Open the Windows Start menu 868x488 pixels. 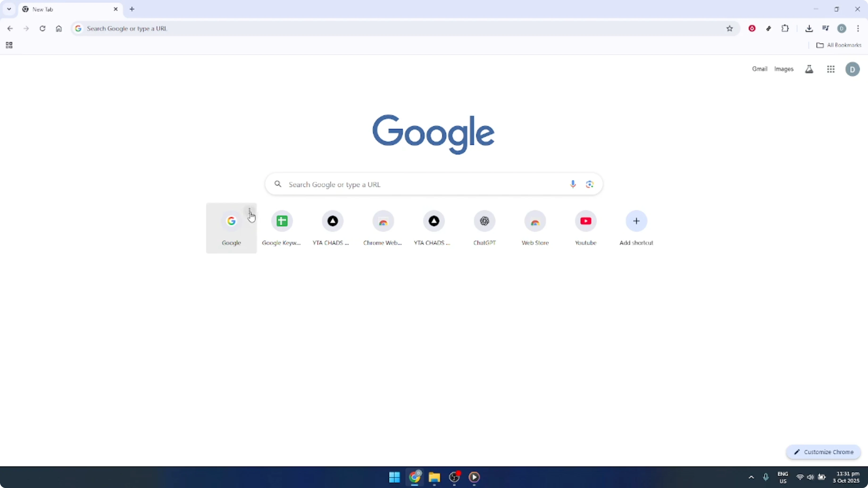tap(394, 477)
